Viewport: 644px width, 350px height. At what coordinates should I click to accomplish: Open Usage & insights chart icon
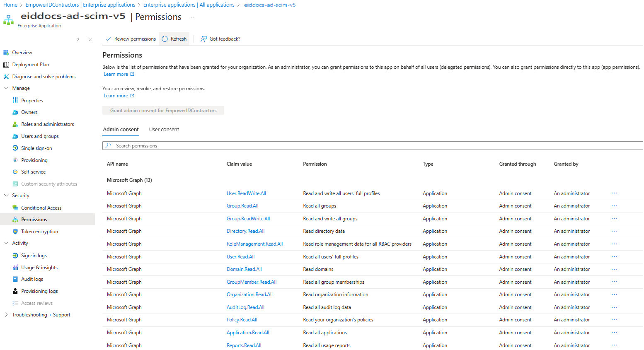15,268
